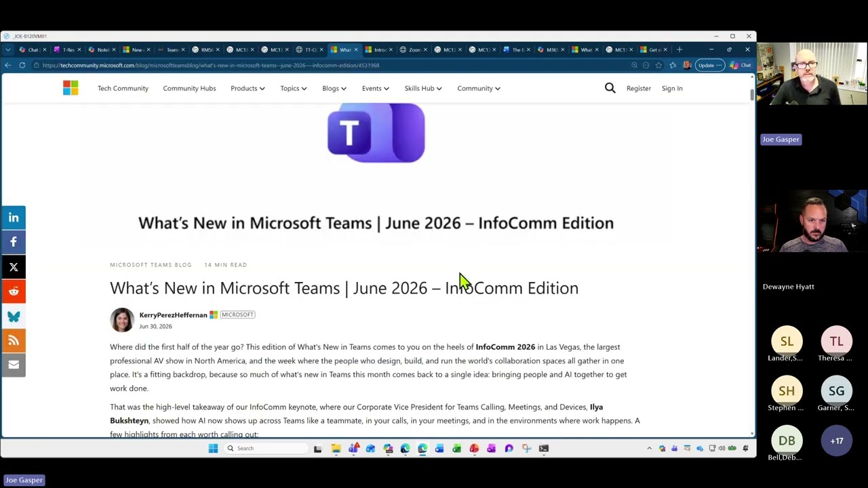Viewport: 868px width, 488px height.
Task: Open the Community Hubs link
Action: 189,88
